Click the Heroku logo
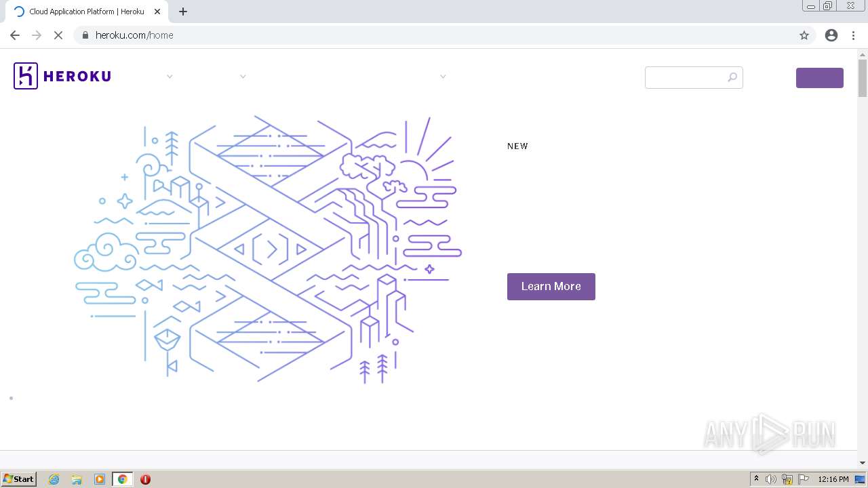The height and width of the screenshot is (488, 868). point(62,76)
